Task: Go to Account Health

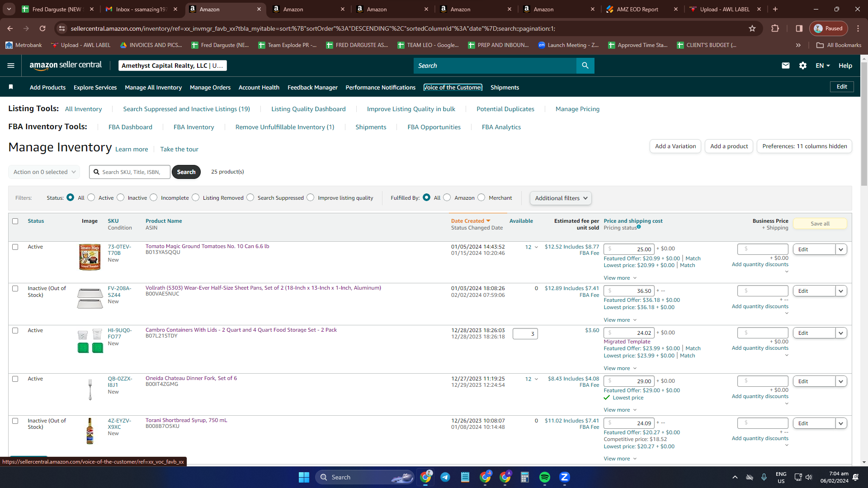Action: [259, 87]
